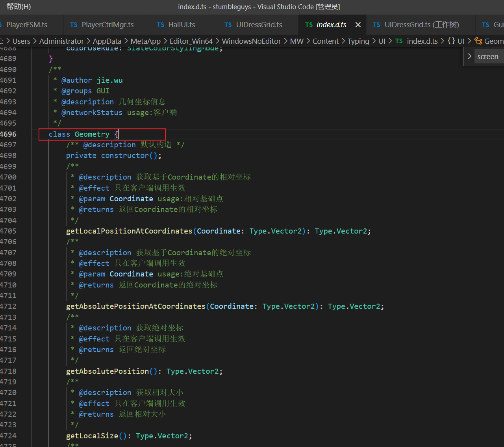Image resolution: width=504 pixels, height=447 pixels.
Task: Switch to the PlayerCtrlMgr.ts tab
Action: (107, 25)
